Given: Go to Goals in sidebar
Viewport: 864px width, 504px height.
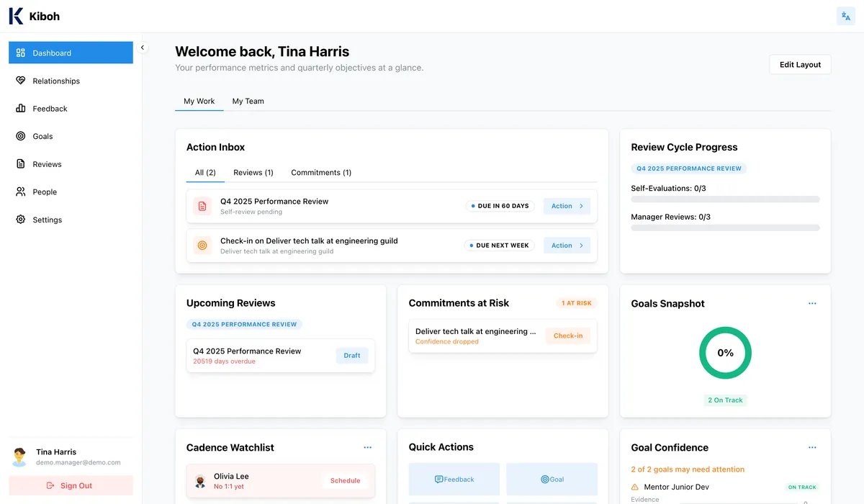Looking at the screenshot, I should pyautogui.click(x=42, y=136).
